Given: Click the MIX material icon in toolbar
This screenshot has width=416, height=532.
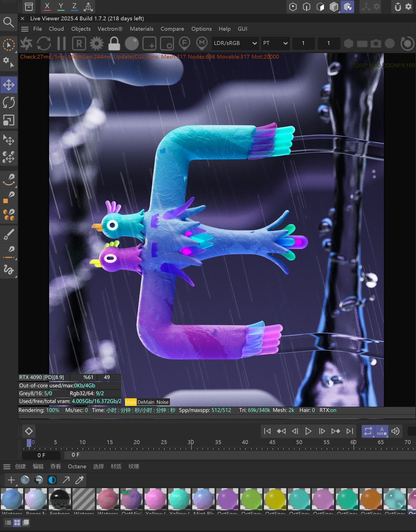Looking at the screenshot, I should point(39,480).
